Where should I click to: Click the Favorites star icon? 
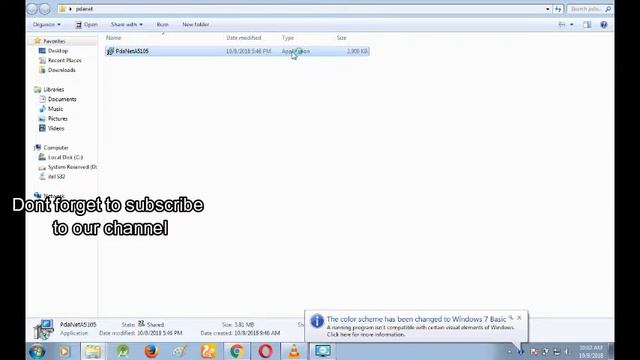pyautogui.click(x=38, y=41)
